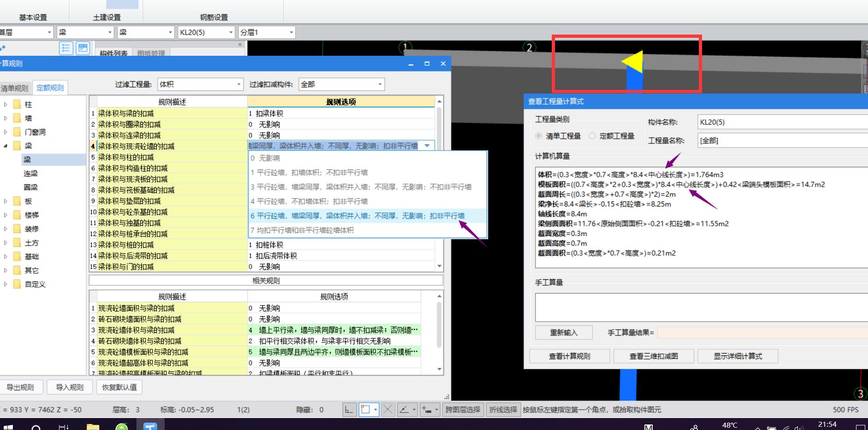The width and height of the screenshot is (868, 430).
Task: Open the second 梁 subtype dropdown
Action: click(x=170, y=32)
